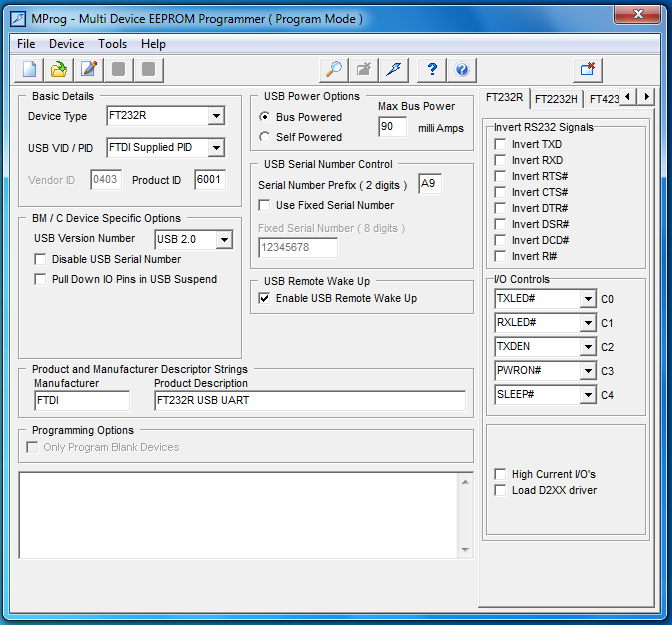
Task: Click inside the empty log output area
Action: [x=238, y=515]
